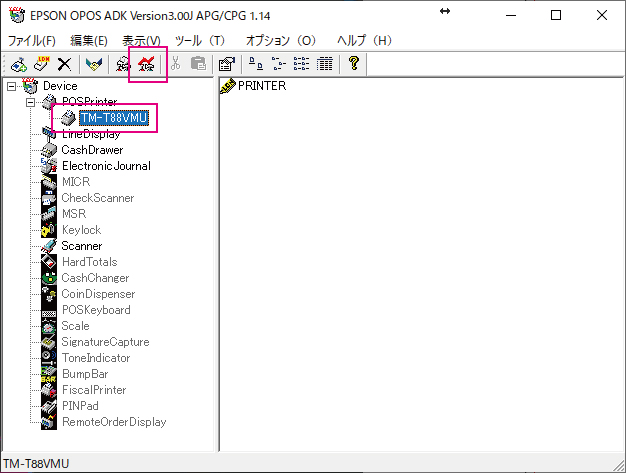This screenshot has width=626, height=473.
Task: Click the scissors Cut toolbar icon
Action: (175, 63)
